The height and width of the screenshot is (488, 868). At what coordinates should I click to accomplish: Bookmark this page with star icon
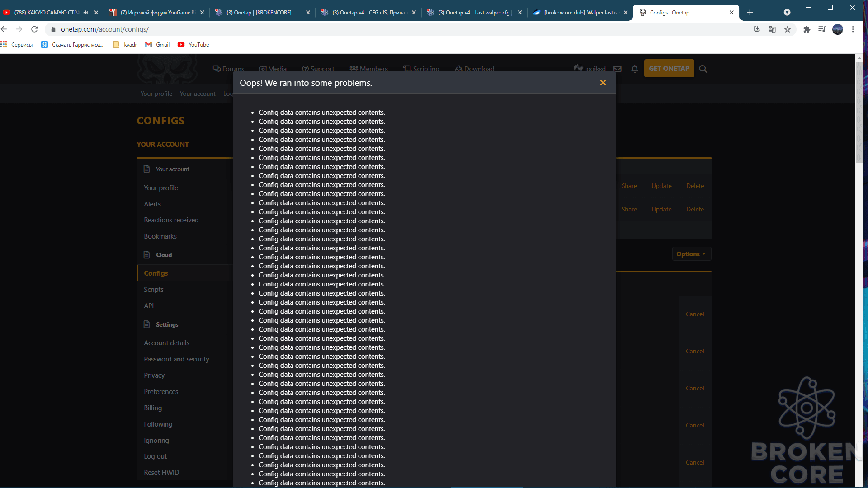788,29
